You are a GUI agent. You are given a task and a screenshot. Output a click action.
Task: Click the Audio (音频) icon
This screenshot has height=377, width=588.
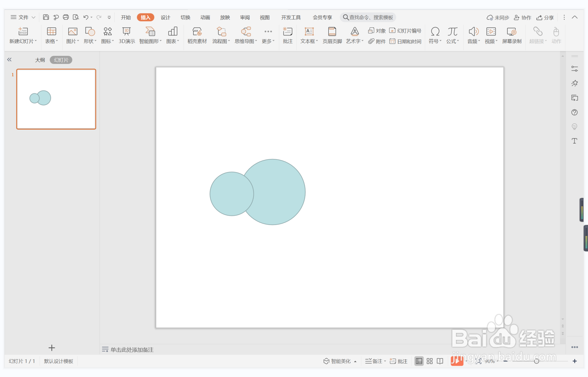click(473, 31)
